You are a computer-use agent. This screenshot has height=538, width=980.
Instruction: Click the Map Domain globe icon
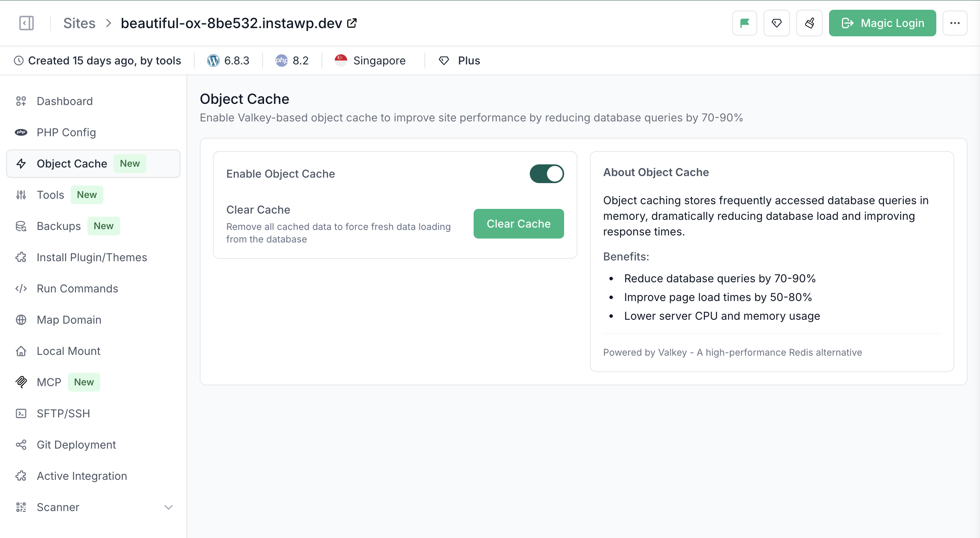tap(21, 320)
